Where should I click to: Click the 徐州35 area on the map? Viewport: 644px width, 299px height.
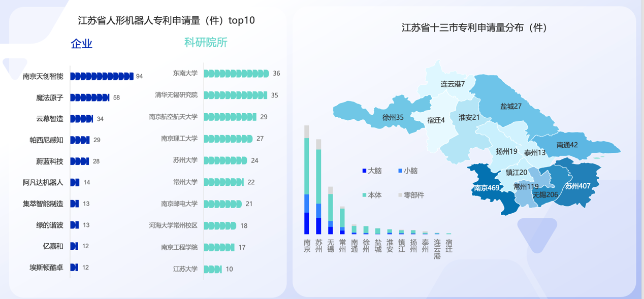393,117
